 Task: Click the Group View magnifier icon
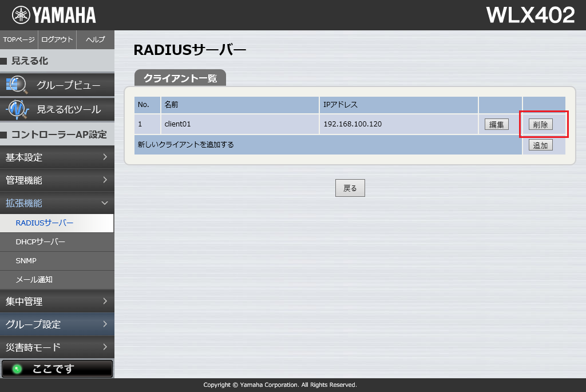(x=16, y=85)
